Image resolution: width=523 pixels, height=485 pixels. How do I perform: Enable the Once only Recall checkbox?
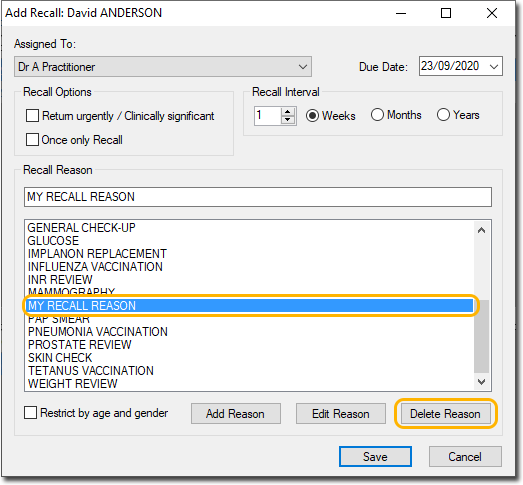pyautogui.click(x=32, y=139)
